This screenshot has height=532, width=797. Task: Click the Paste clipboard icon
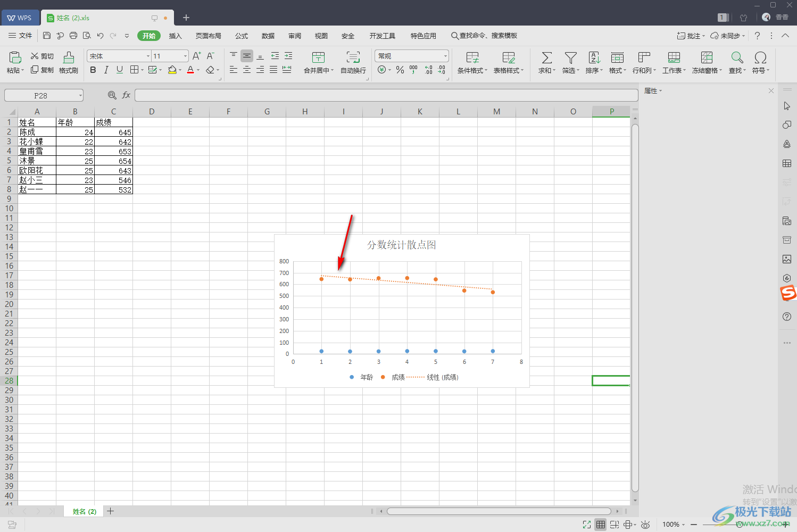(15, 57)
